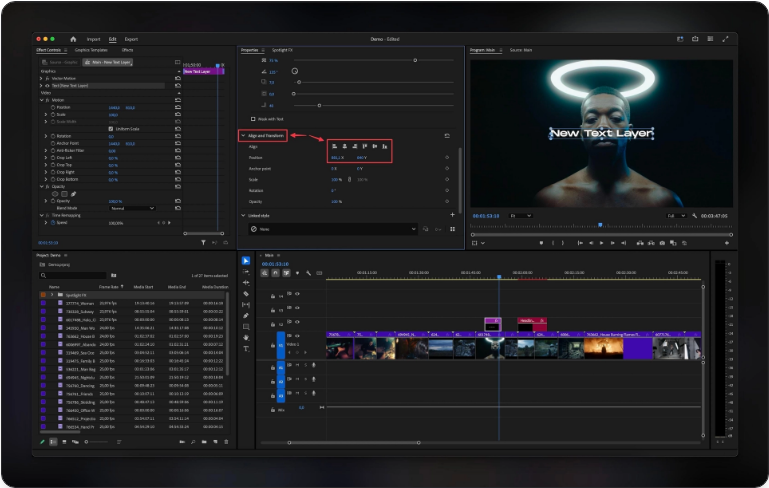
Task: Toggle the Mask with Text checkbox
Action: pyautogui.click(x=252, y=118)
